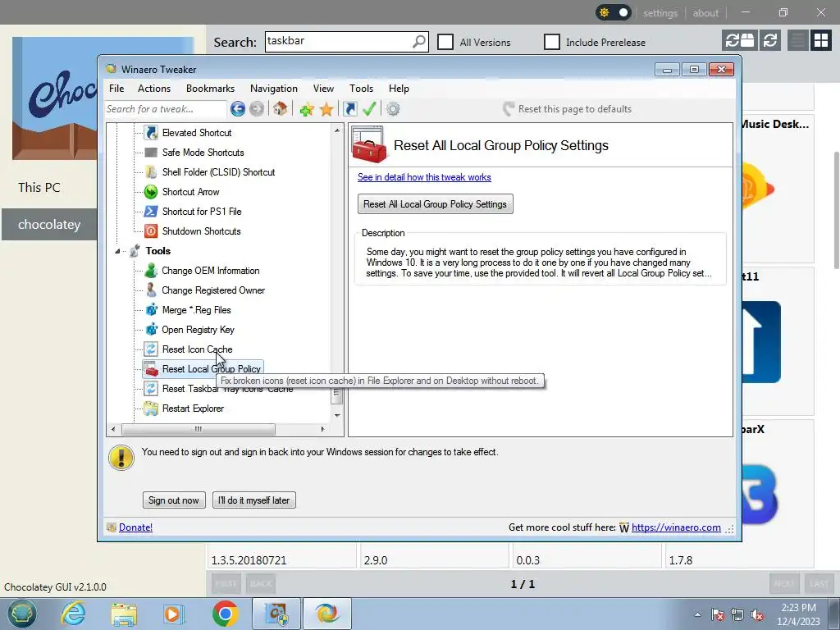Screen dimensions: 840x630
Task: Switch Chocolatey to tile view icon
Action: point(820,41)
